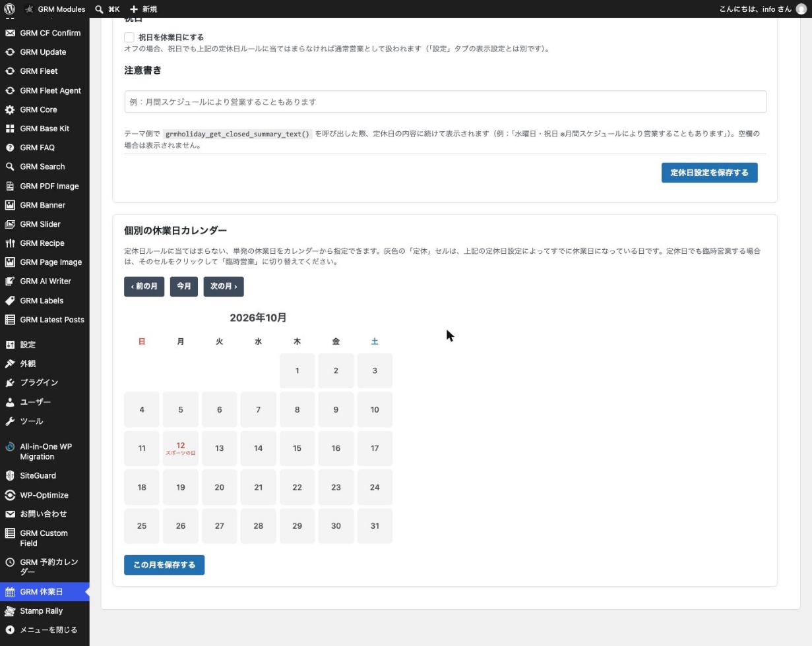Click the プラグイン plug icon
812x646 pixels.
10,383
